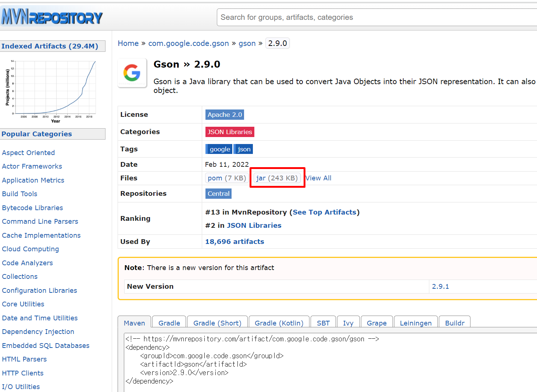Open Aspect Oriented category
This screenshot has width=537, height=392.
(28, 153)
